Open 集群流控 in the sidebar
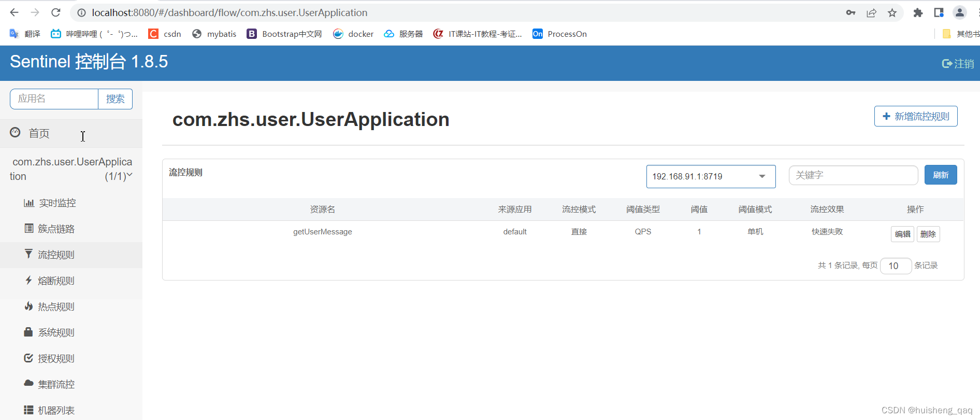This screenshot has height=420, width=980. tap(49, 384)
